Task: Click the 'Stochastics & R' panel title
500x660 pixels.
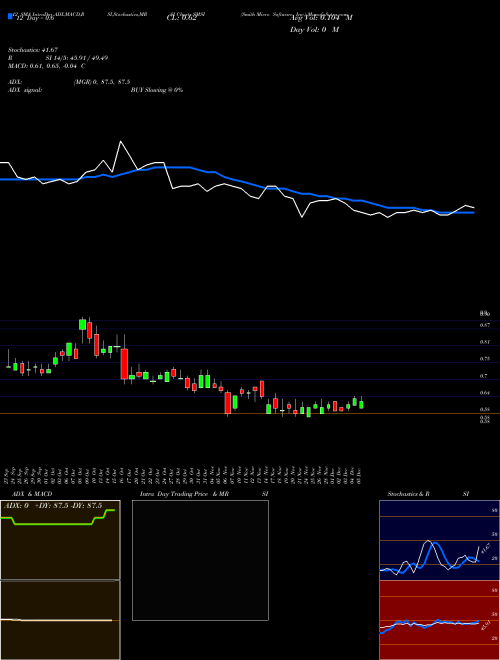Action: [x=408, y=494]
